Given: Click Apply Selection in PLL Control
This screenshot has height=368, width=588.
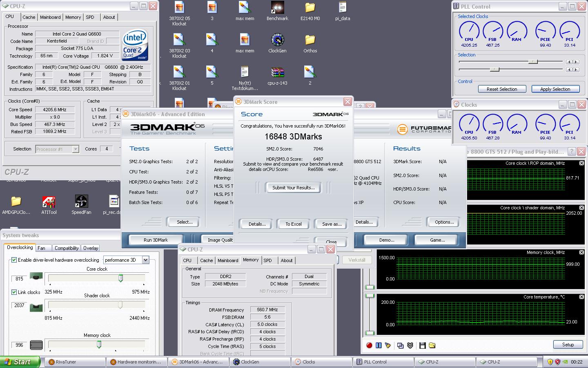Looking at the screenshot, I should click(x=555, y=89).
